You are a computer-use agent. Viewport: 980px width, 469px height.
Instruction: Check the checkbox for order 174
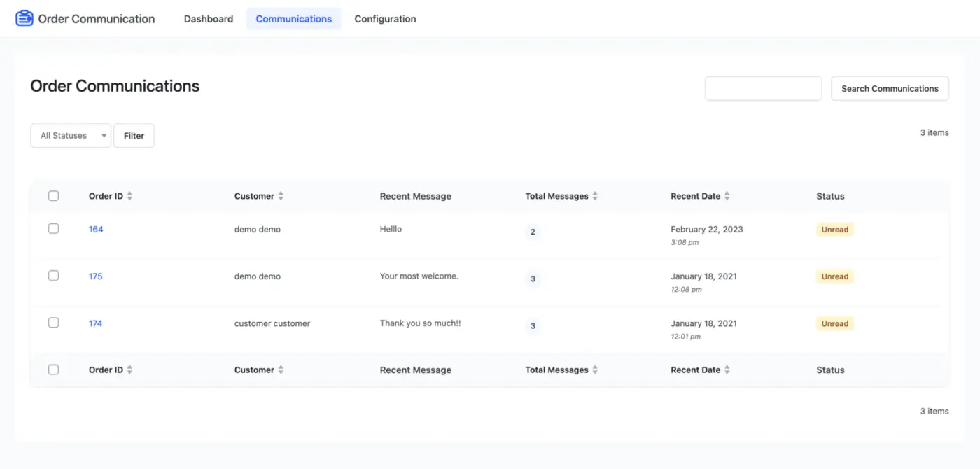53,323
